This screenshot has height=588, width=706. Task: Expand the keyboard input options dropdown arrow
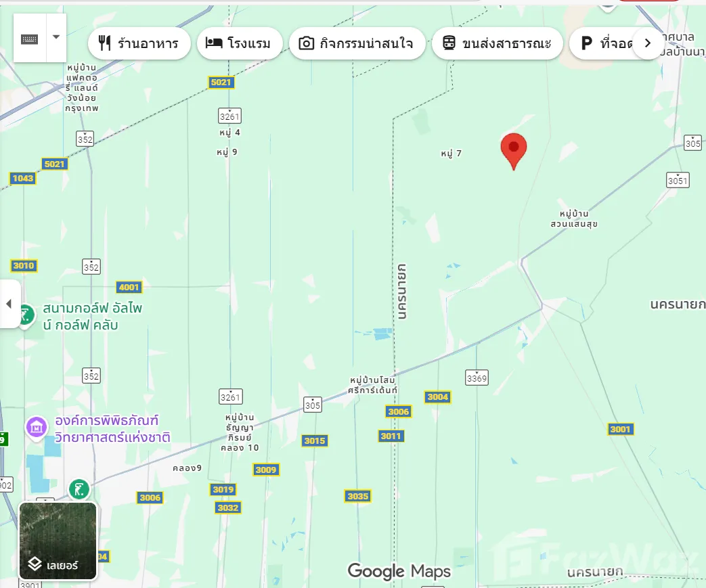pos(56,37)
